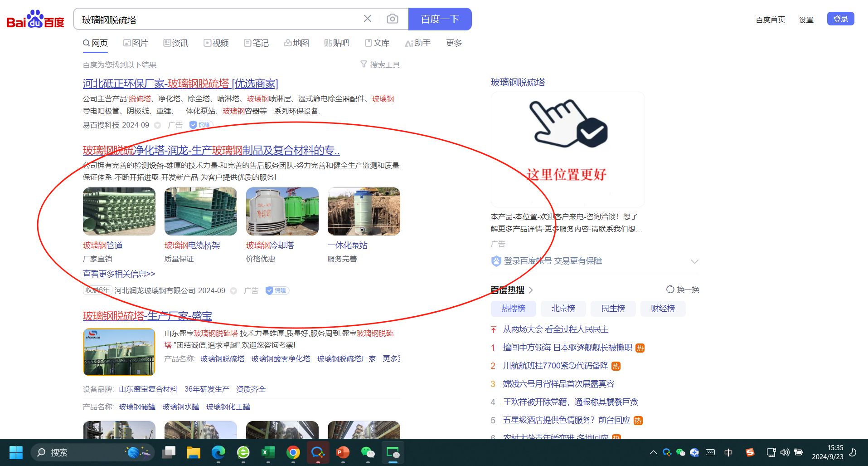This screenshot has width=868, height=466.
Task: Open the touch keyboard tray icon
Action: [x=710, y=452]
